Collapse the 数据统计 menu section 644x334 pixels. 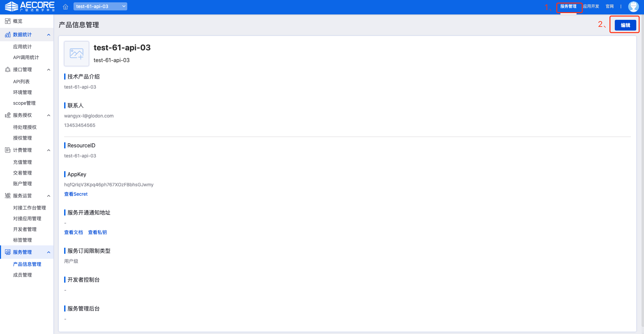pyautogui.click(x=49, y=35)
